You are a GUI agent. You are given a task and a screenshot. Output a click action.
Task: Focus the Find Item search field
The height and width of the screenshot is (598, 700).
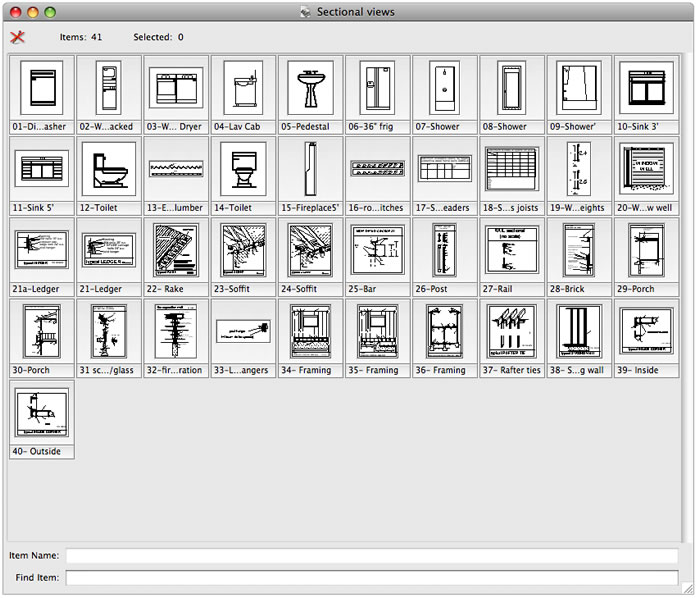[371, 578]
